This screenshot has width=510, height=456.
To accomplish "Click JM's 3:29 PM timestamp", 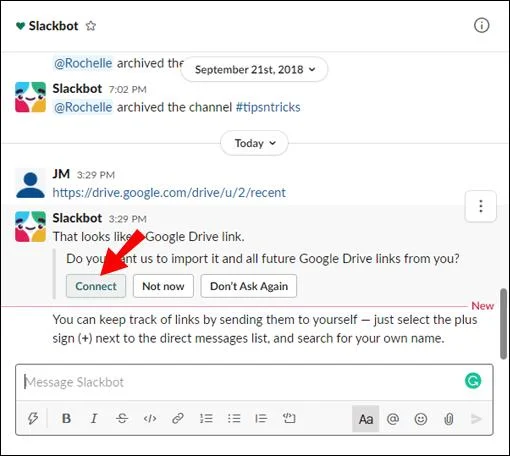I will (96, 175).
